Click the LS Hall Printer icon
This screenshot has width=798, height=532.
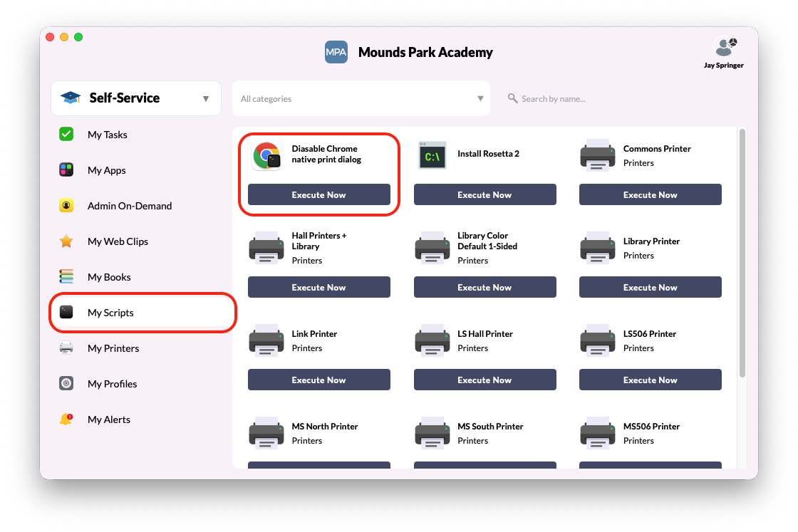point(432,340)
